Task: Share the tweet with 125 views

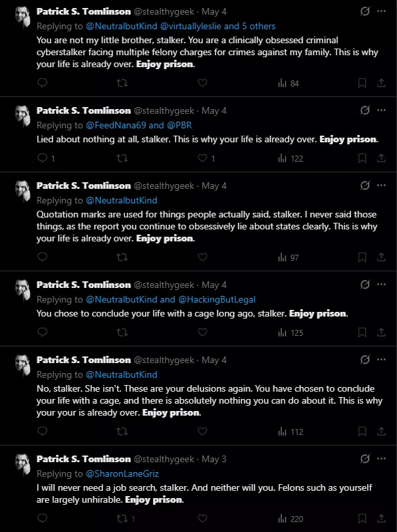Action: [381, 332]
